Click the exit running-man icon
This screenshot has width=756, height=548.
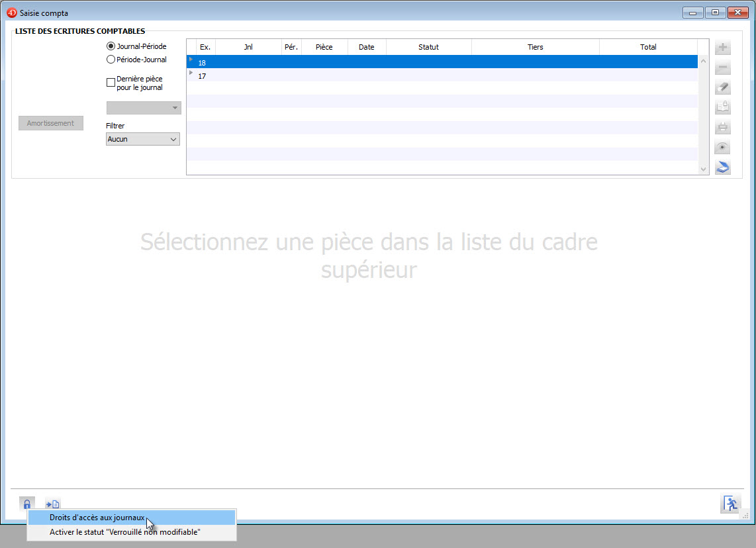(731, 504)
